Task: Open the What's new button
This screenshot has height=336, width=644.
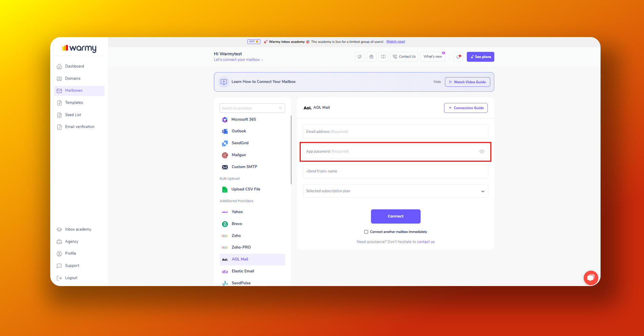Action: point(433,57)
